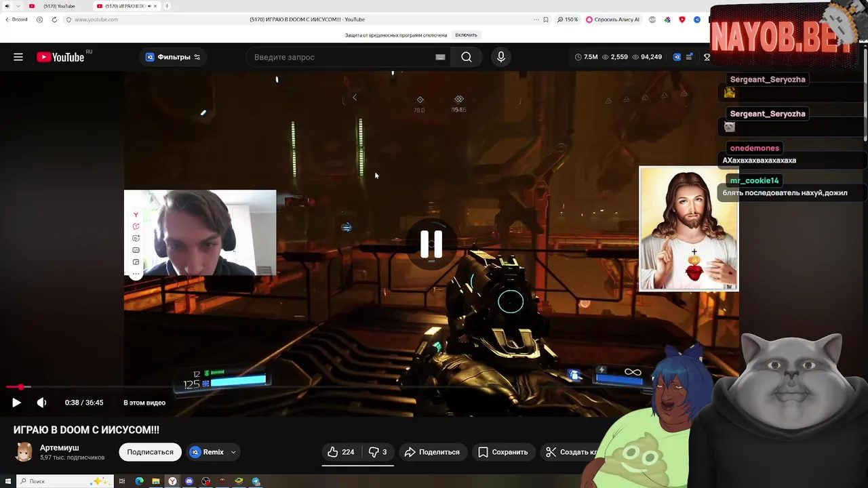Click the 150% zoom indicator
Viewport: 868px width, 488px height.
(x=568, y=20)
